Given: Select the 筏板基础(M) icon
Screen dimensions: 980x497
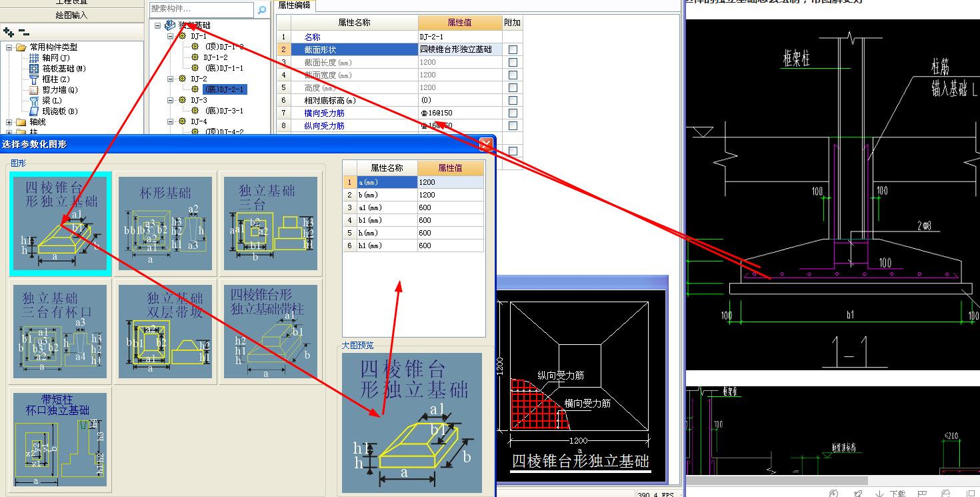Looking at the screenshot, I should 35,68.
